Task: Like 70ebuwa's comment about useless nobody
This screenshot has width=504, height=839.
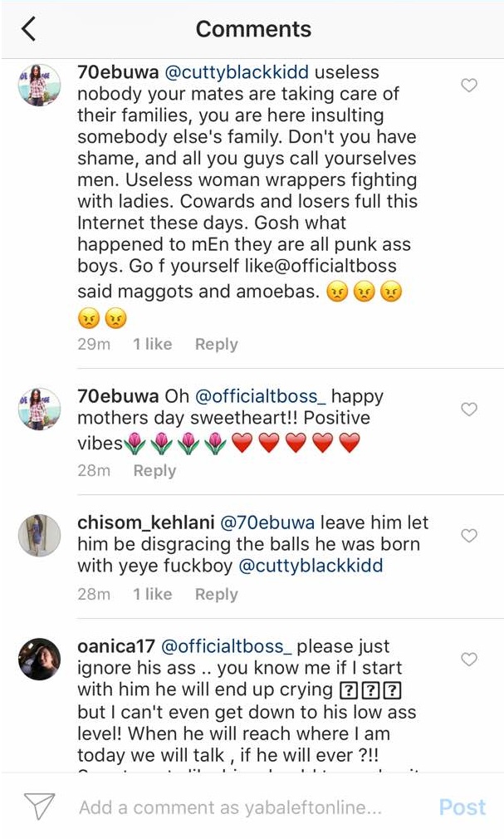Action: click(x=469, y=85)
